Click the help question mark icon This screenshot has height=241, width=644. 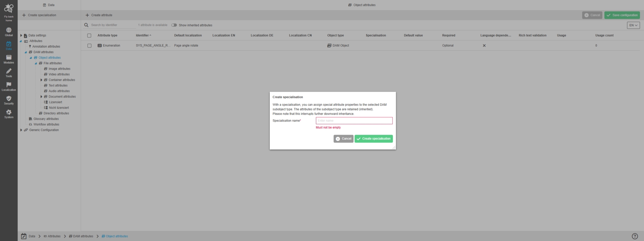(x=635, y=236)
